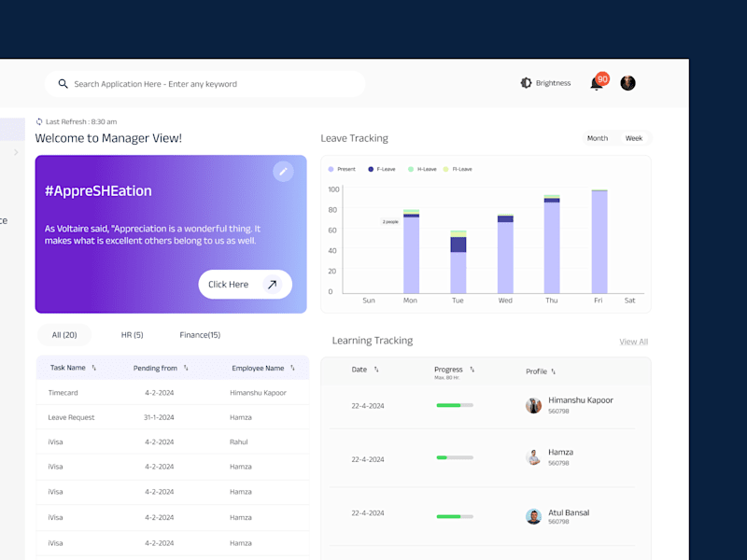This screenshot has width=747, height=560.
Task: Switch Leave Tracking to Month
Action: coord(598,138)
